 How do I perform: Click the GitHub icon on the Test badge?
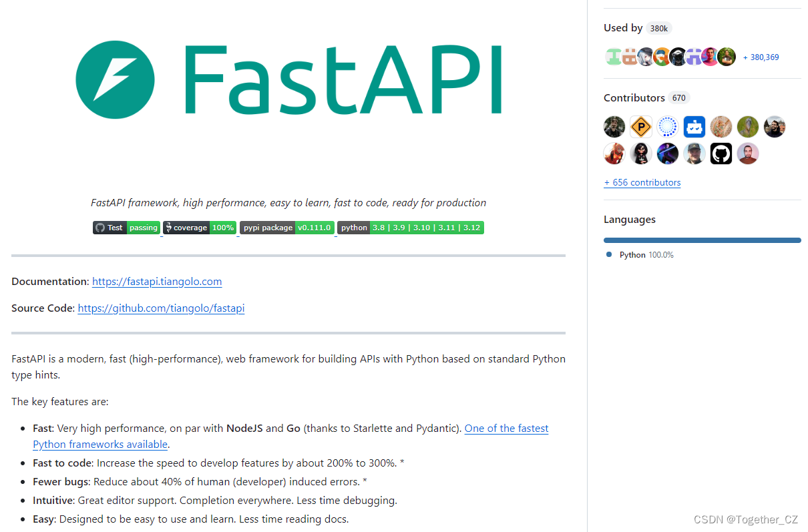click(x=100, y=227)
